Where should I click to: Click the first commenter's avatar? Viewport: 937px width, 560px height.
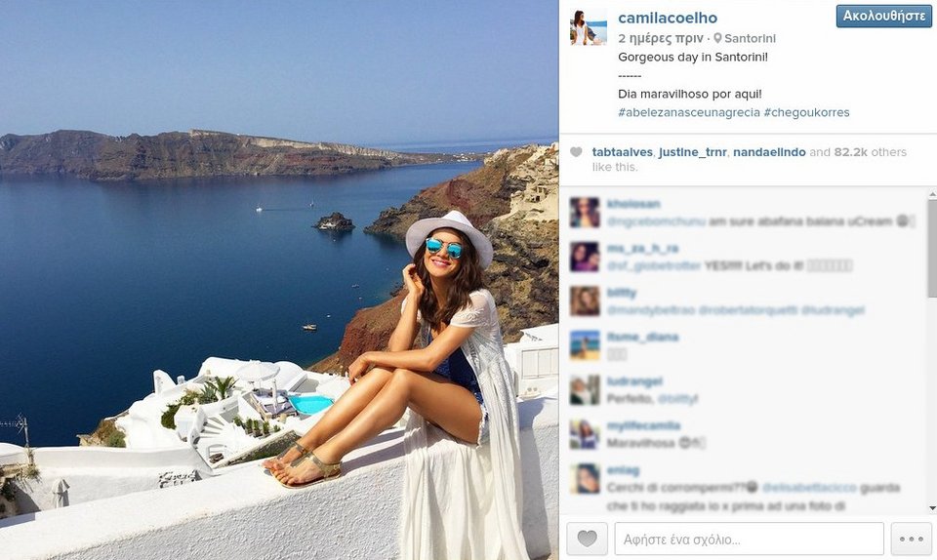pyautogui.click(x=585, y=213)
